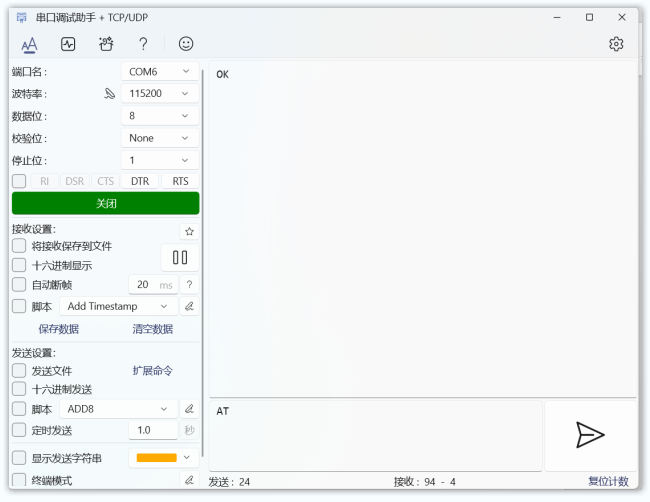Click the send arrow icon
Image resolution: width=650 pixels, height=502 pixels.
point(590,434)
